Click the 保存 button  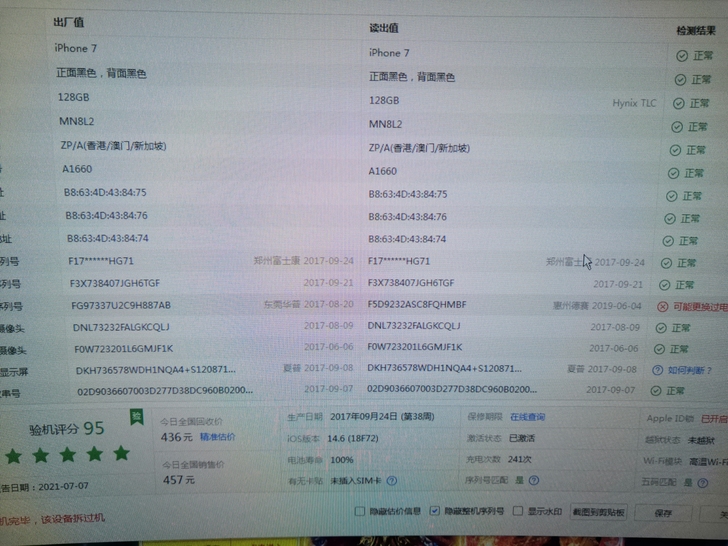pos(663,513)
